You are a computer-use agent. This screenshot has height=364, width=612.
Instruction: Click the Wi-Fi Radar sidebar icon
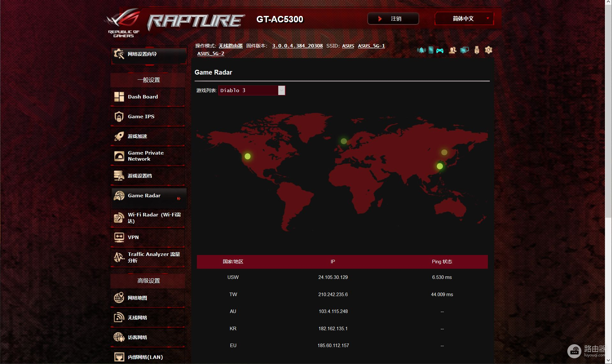point(119,218)
